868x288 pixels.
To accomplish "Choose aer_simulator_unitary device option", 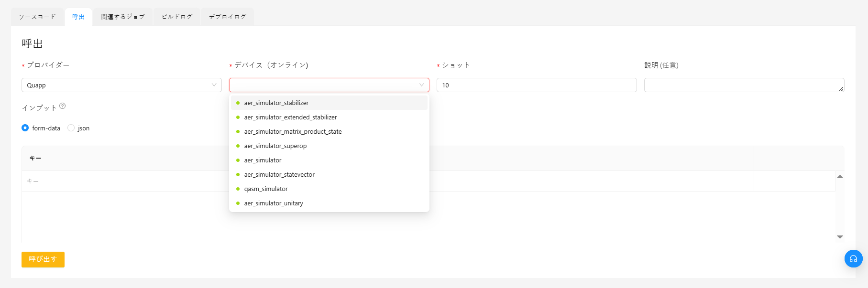I will (274, 203).
